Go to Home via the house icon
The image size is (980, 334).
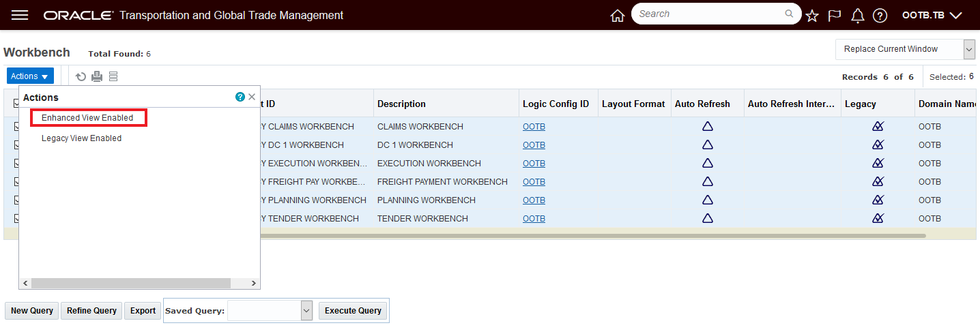[x=618, y=16]
